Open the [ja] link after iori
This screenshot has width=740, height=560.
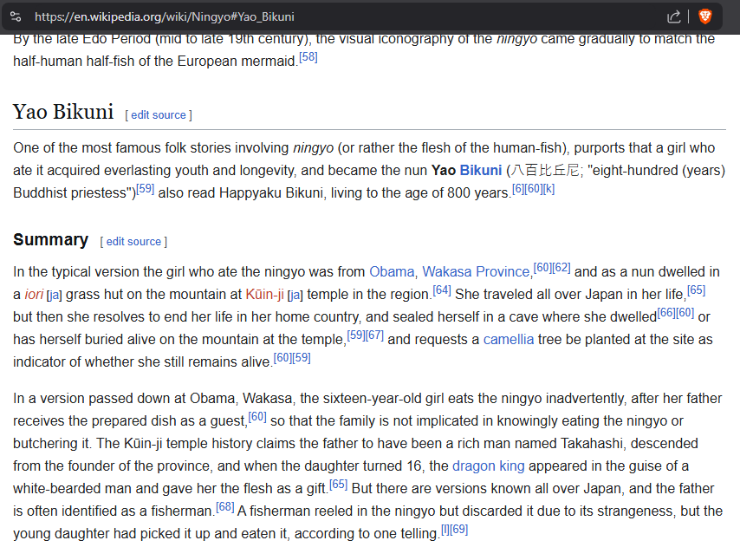tap(55, 295)
